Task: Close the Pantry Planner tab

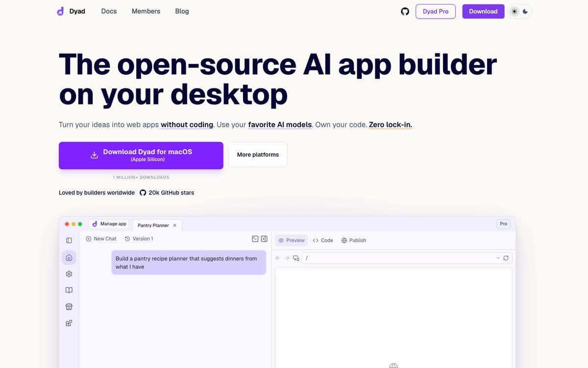Action: click(x=175, y=225)
